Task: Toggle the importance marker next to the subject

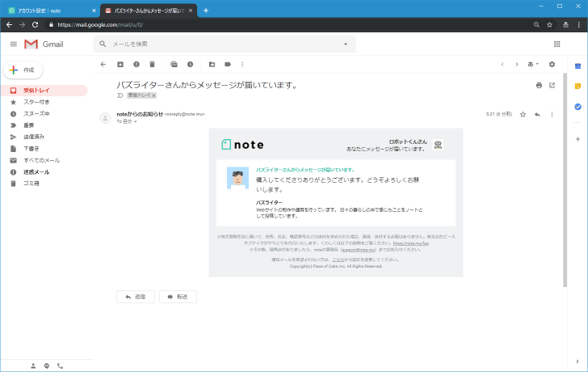Action: pos(120,95)
